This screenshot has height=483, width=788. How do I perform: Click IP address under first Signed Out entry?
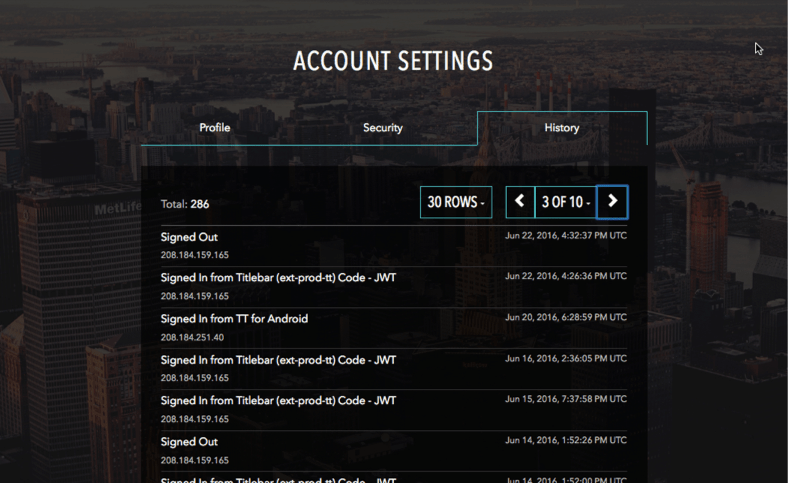pos(194,255)
